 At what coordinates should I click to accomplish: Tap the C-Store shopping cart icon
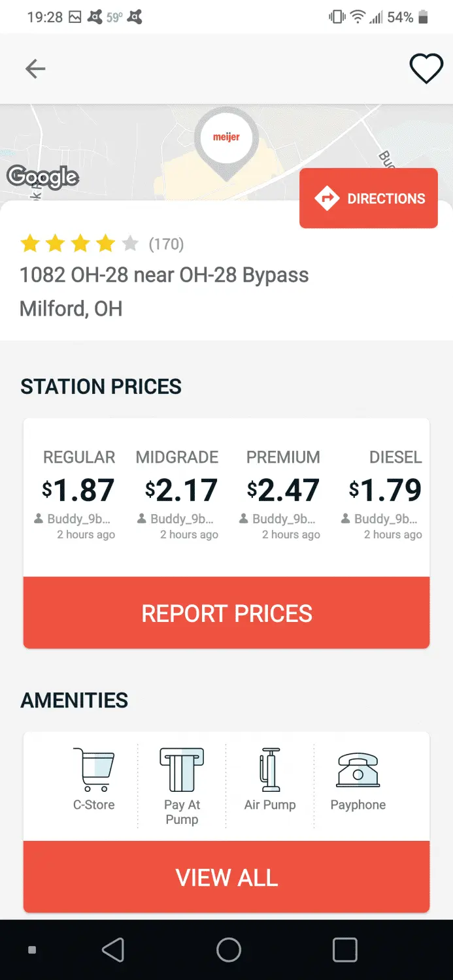tap(94, 770)
